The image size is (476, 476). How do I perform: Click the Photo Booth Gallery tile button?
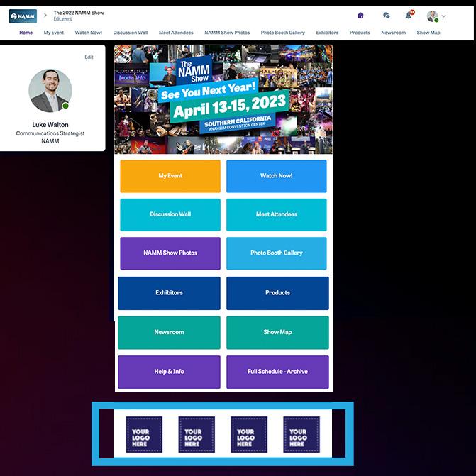tap(277, 253)
